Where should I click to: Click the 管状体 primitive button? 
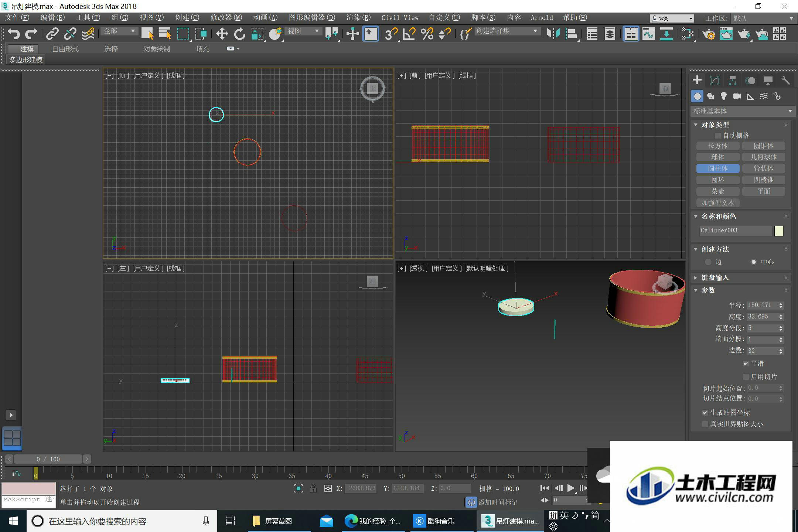pyautogui.click(x=764, y=168)
